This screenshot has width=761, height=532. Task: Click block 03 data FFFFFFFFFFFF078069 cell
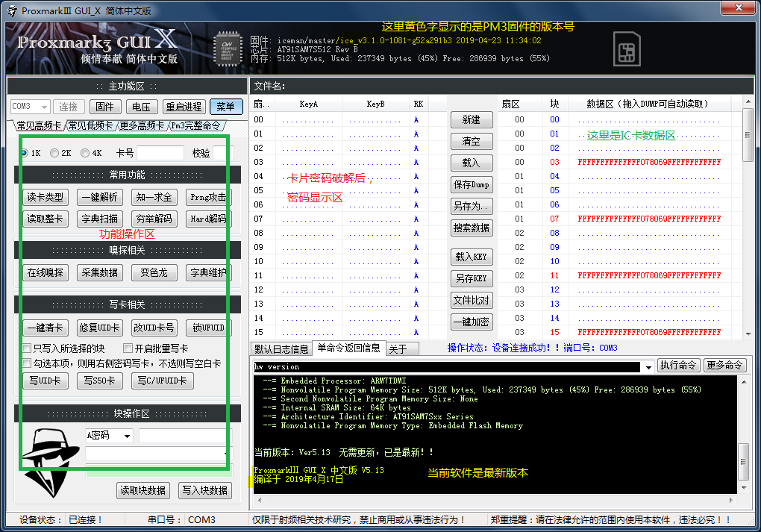pos(649,162)
